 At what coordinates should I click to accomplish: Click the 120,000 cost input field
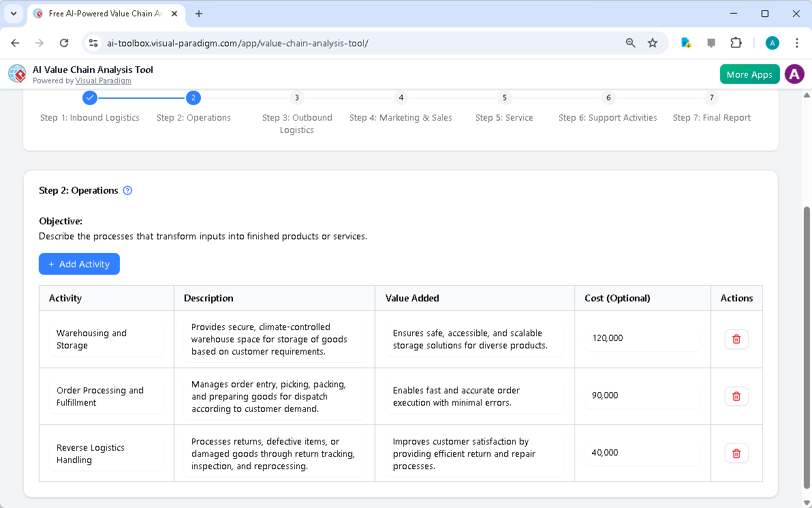[x=641, y=338]
